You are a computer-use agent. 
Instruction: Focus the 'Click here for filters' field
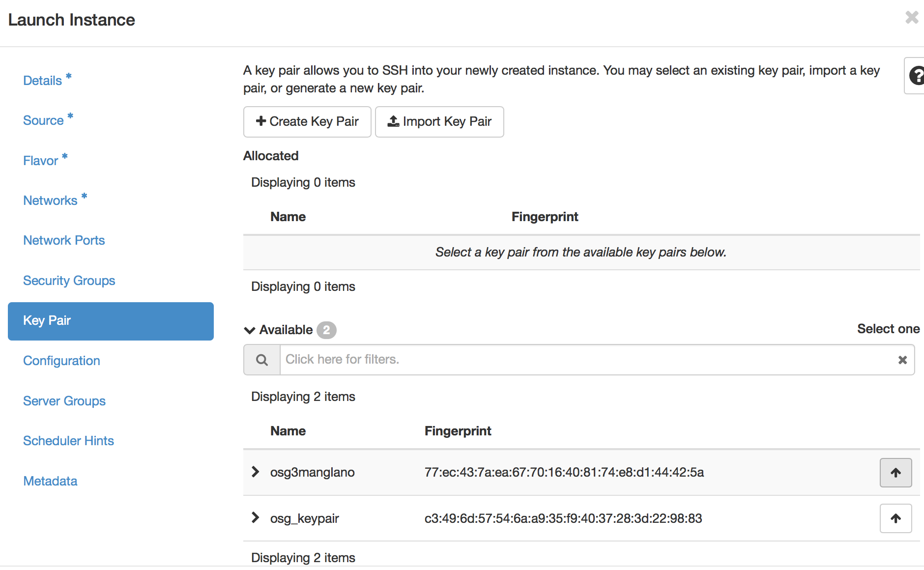(585, 360)
